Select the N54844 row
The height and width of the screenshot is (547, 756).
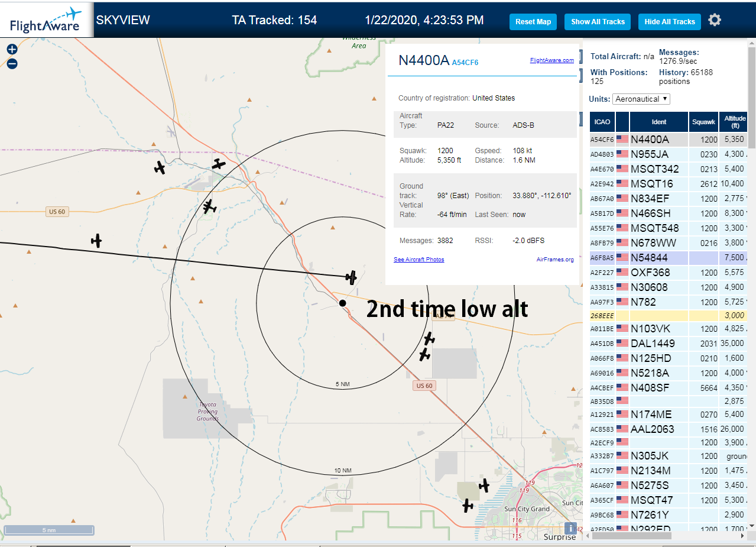[x=669, y=258]
